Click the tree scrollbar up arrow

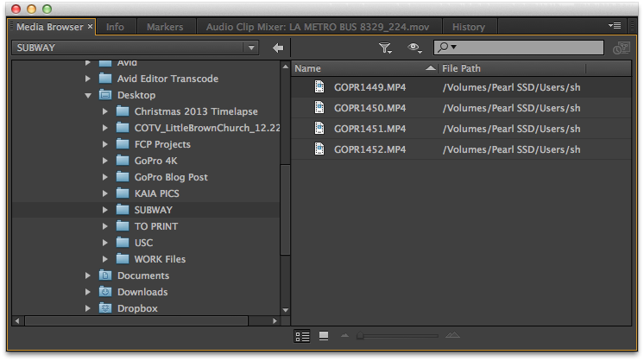pyautogui.click(x=286, y=66)
